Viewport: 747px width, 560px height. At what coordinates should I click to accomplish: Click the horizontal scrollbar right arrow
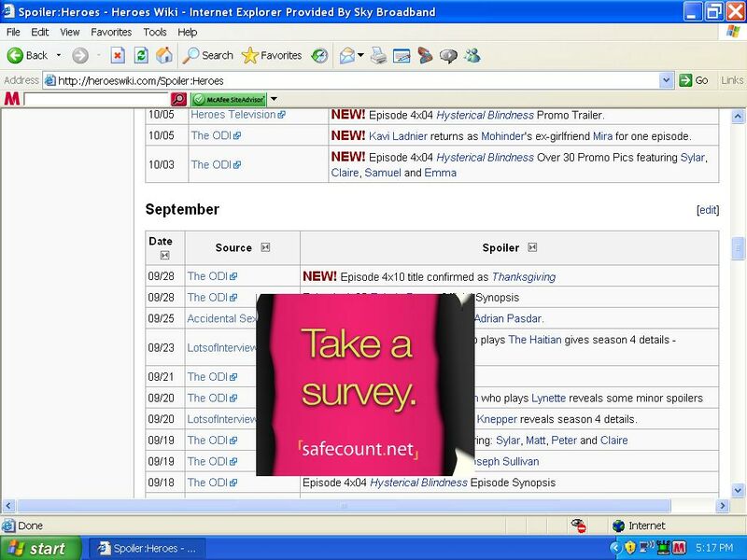click(x=722, y=506)
